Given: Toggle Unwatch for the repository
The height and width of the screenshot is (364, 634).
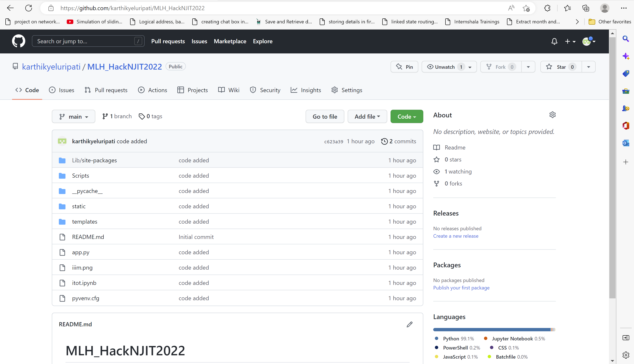Looking at the screenshot, I should 444,67.
